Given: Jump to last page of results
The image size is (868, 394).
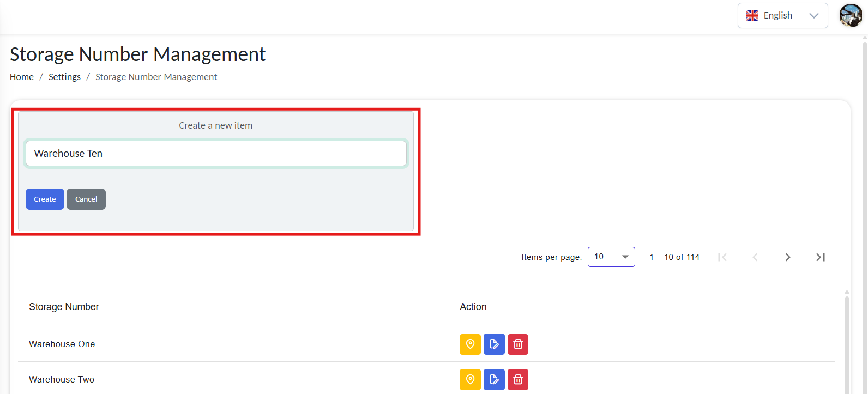Looking at the screenshot, I should (x=820, y=257).
